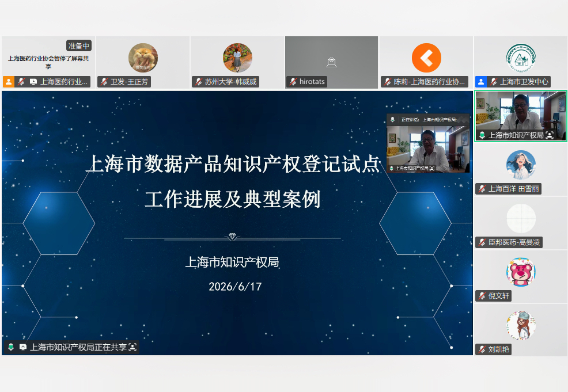The height and width of the screenshot is (392, 568).
Task: Click the 刘凯艳 name label
Action: coord(499,349)
